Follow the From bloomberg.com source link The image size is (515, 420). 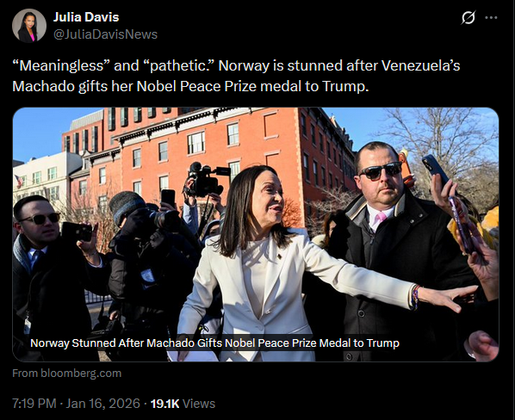click(67, 374)
